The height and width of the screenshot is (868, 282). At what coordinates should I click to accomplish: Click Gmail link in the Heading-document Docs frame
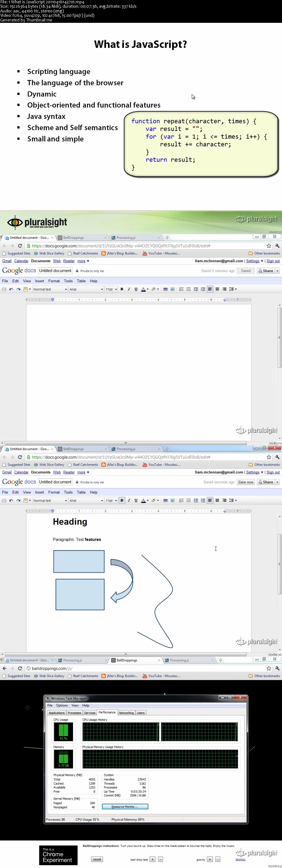click(x=7, y=472)
